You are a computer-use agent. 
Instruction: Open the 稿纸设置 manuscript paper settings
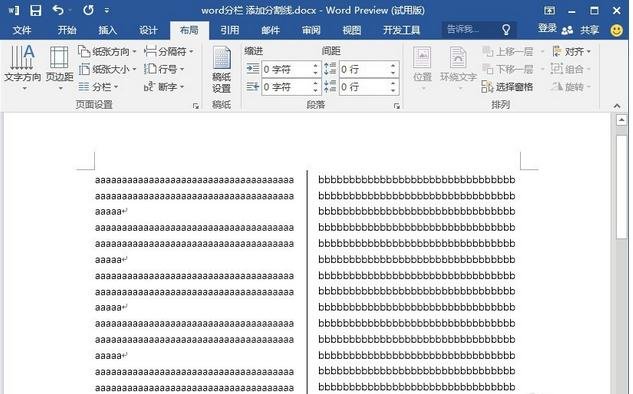click(x=221, y=69)
